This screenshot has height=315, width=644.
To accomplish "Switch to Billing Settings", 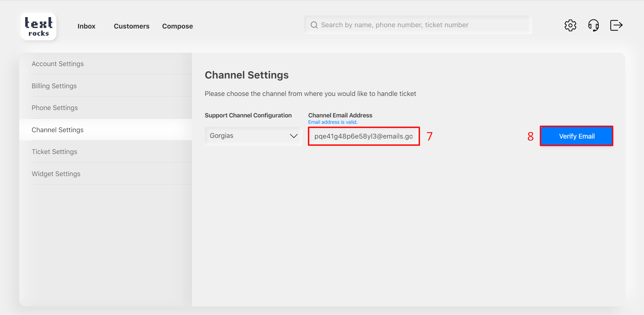I will pyautogui.click(x=54, y=86).
